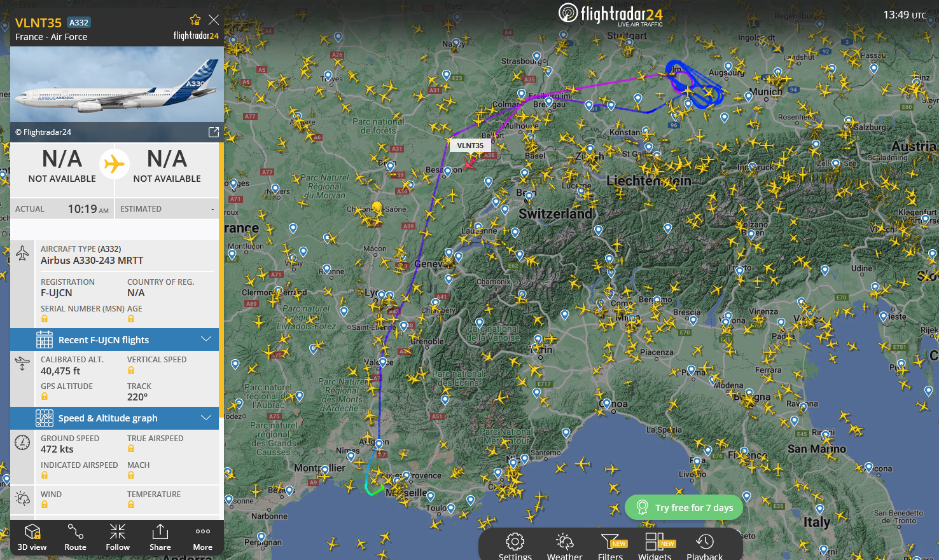The image size is (939, 560).
Task: Click the lock icon under Mach
Action: click(x=131, y=475)
